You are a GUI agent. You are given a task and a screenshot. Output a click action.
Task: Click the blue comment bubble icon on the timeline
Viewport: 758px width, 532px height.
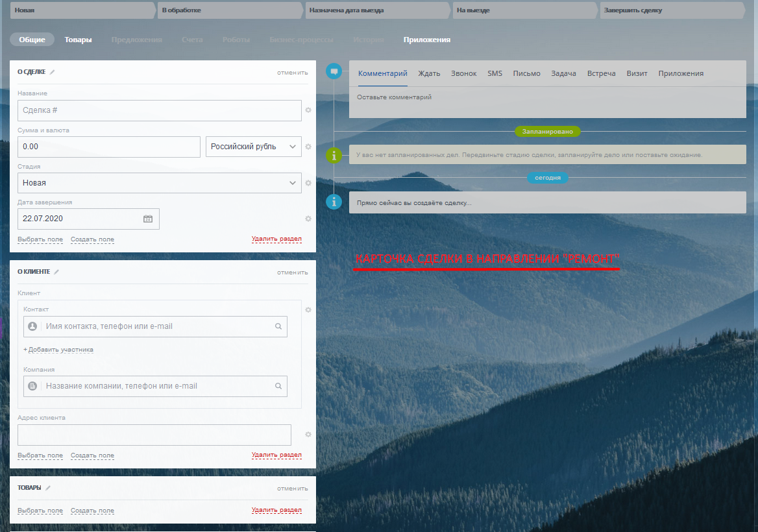[334, 71]
